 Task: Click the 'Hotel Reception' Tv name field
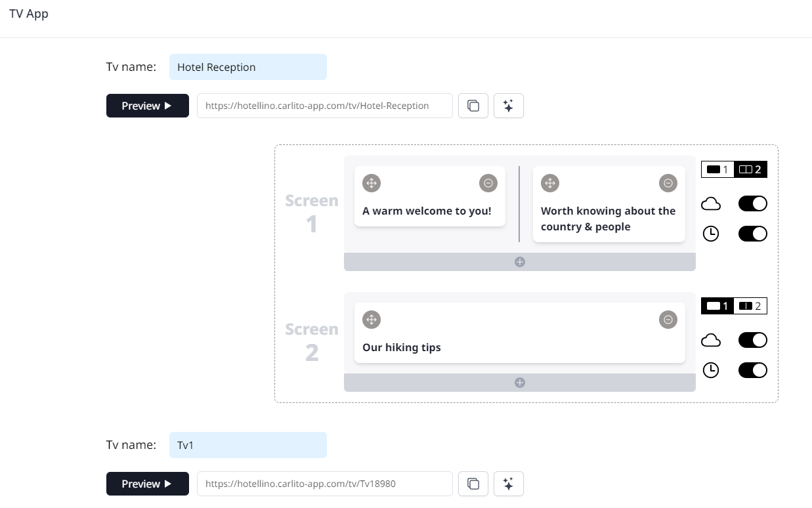tap(247, 67)
